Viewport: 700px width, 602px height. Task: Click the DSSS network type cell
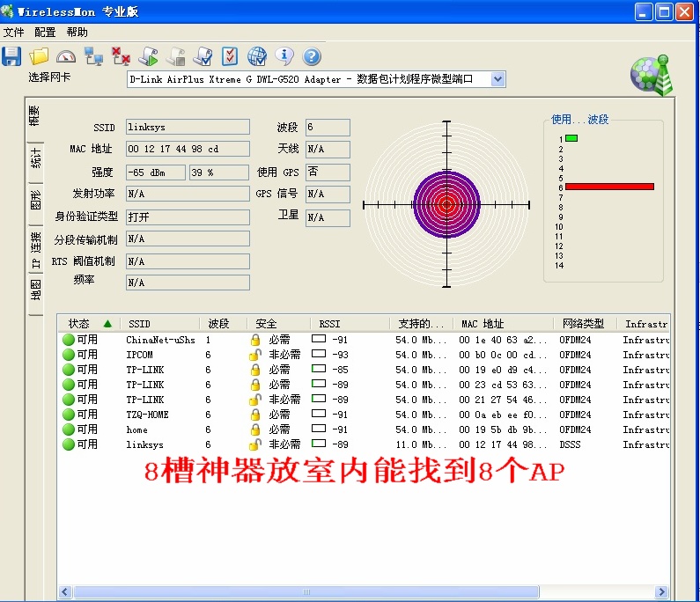pyautogui.click(x=570, y=444)
